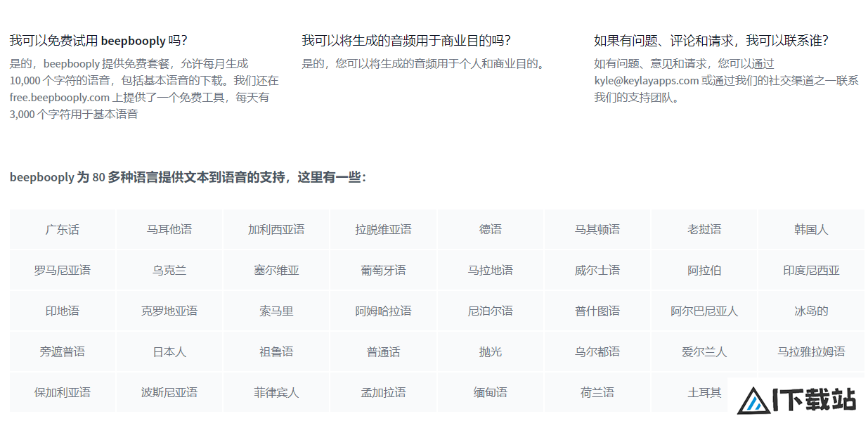Click the question "如果有问题、评论和请求，我可以联系谁?"
Viewport: 868px width, 421px height.
[x=711, y=41]
